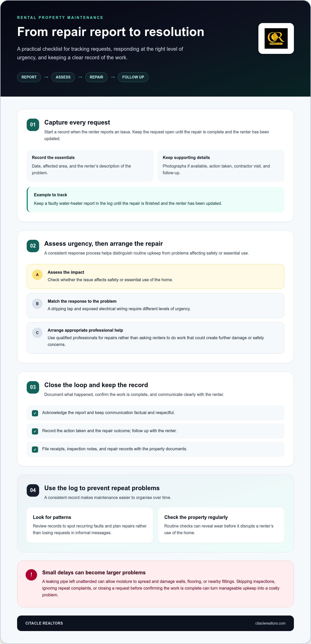Click the Example to track heading

click(51, 195)
